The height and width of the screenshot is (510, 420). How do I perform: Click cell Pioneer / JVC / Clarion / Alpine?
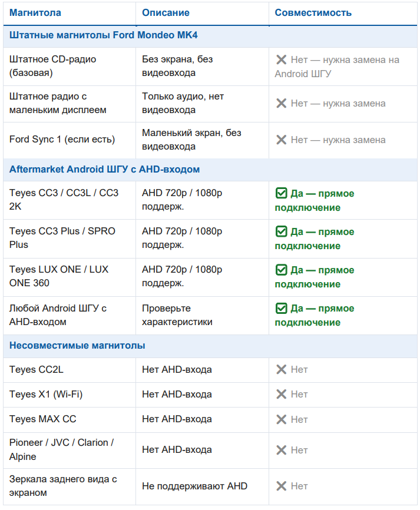point(70,450)
